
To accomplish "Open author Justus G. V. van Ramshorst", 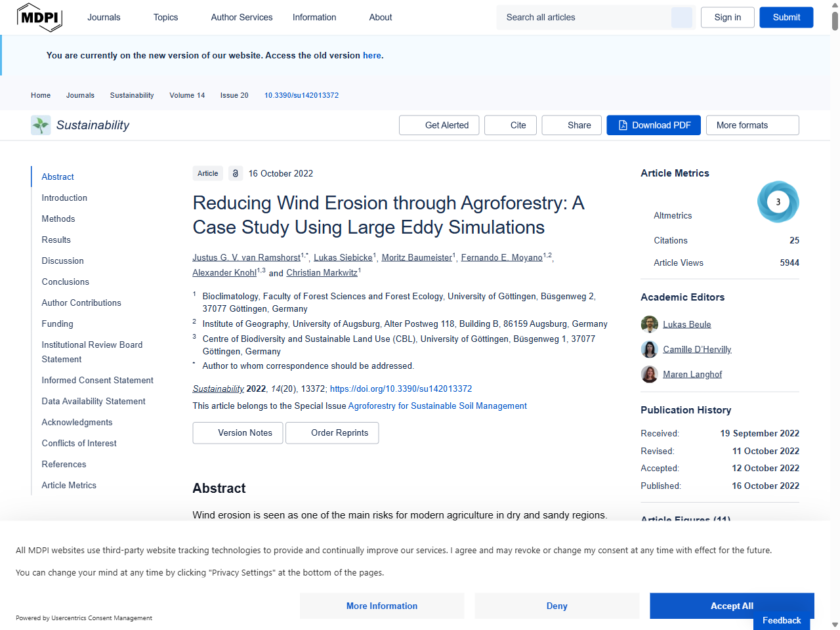I will 246,257.
